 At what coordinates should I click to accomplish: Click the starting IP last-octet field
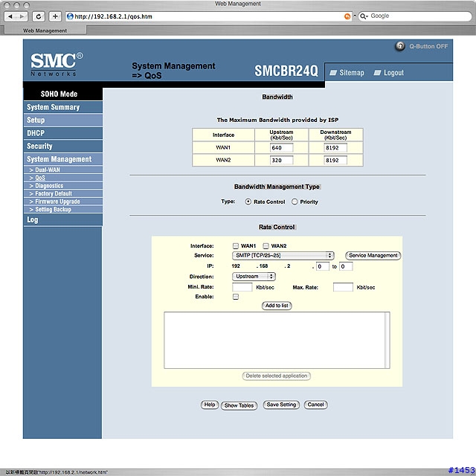pyautogui.click(x=322, y=266)
